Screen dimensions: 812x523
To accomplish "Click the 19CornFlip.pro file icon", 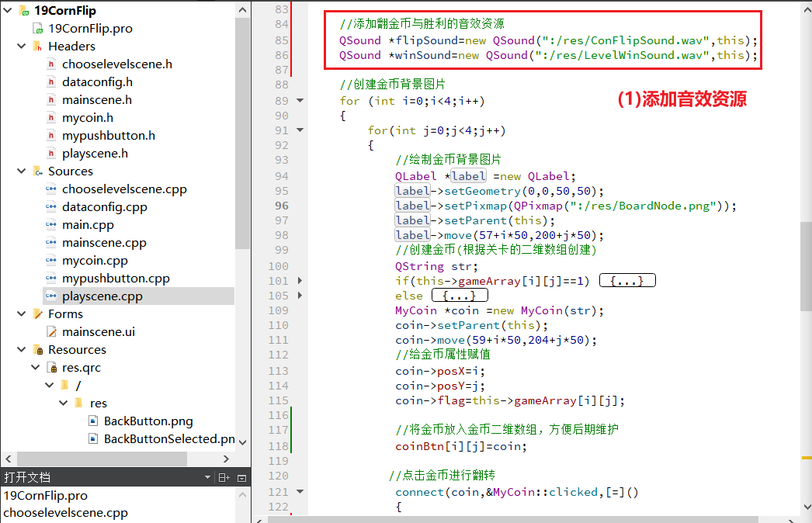I will click(x=38, y=28).
